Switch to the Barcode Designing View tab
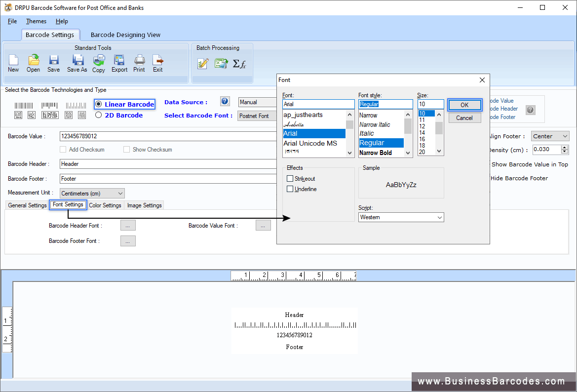 pyautogui.click(x=125, y=35)
